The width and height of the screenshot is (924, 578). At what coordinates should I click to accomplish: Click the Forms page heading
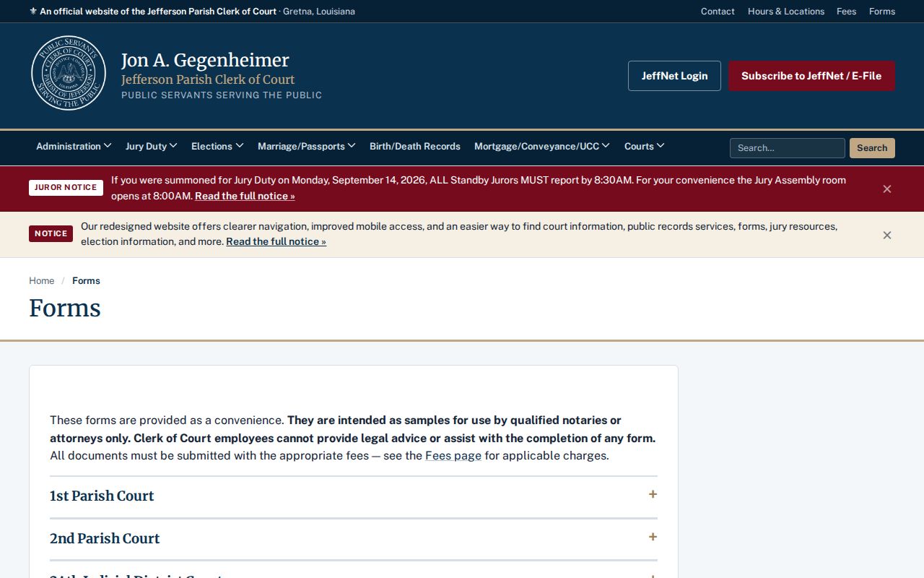(65, 308)
